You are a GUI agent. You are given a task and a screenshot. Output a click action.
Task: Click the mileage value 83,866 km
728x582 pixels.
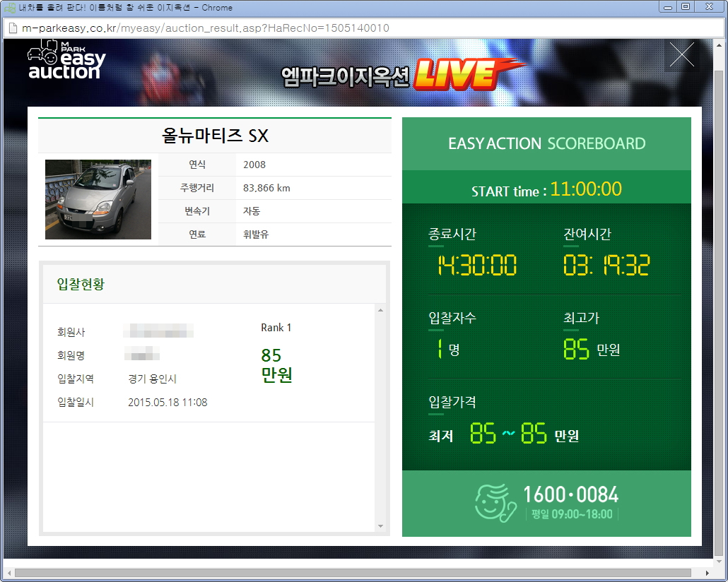click(x=266, y=188)
